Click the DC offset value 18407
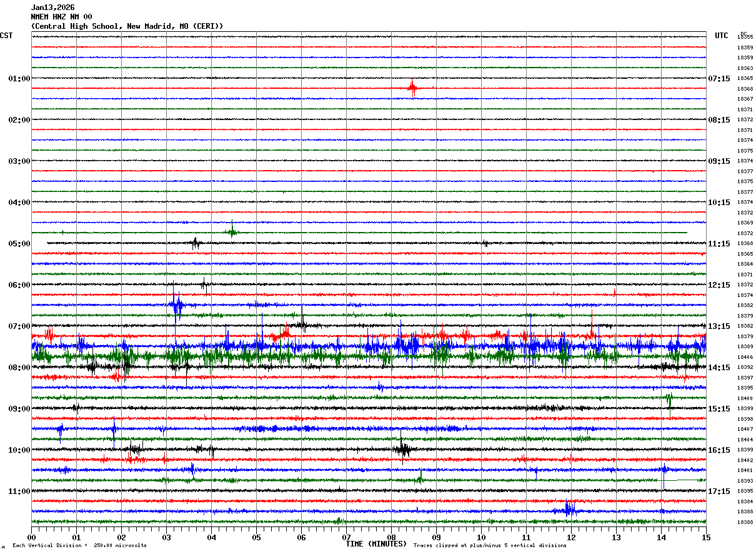Image resolution: width=756 pixels, height=554 pixels. point(745,430)
